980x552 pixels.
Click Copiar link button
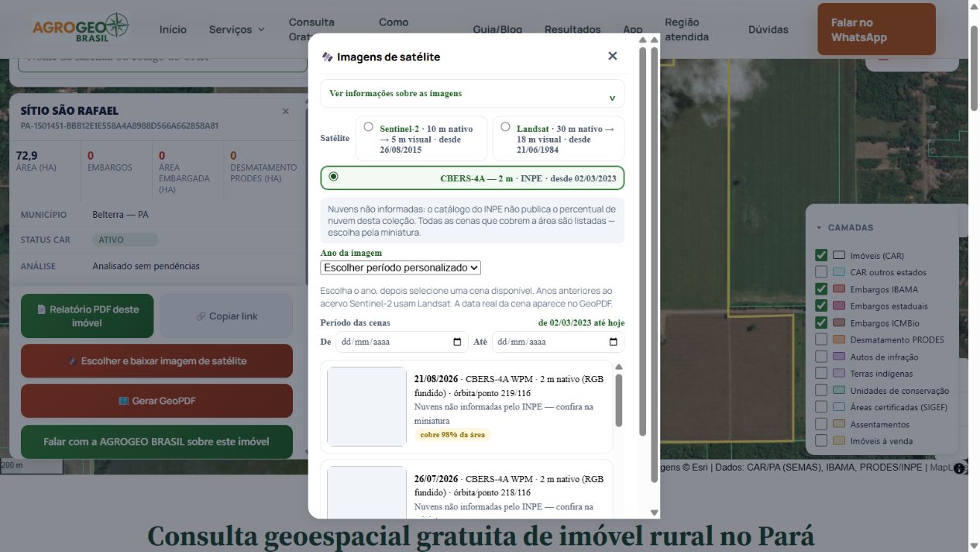click(226, 316)
